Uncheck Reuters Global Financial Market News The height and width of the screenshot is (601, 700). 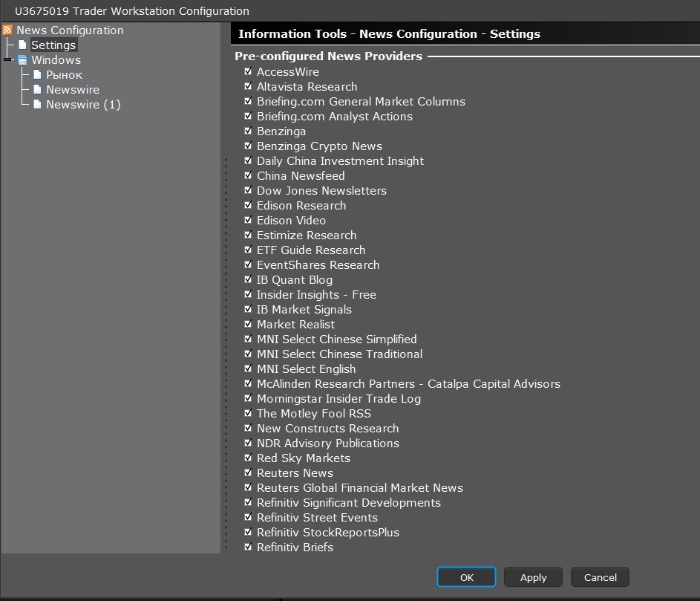pyautogui.click(x=248, y=487)
